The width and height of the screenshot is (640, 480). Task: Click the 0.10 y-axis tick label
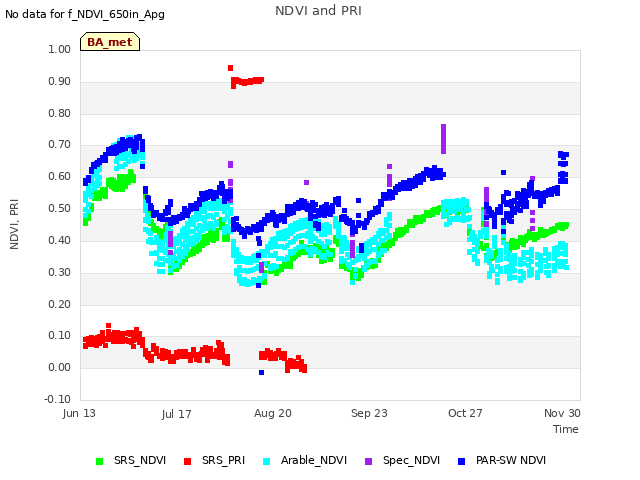point(60,336)
